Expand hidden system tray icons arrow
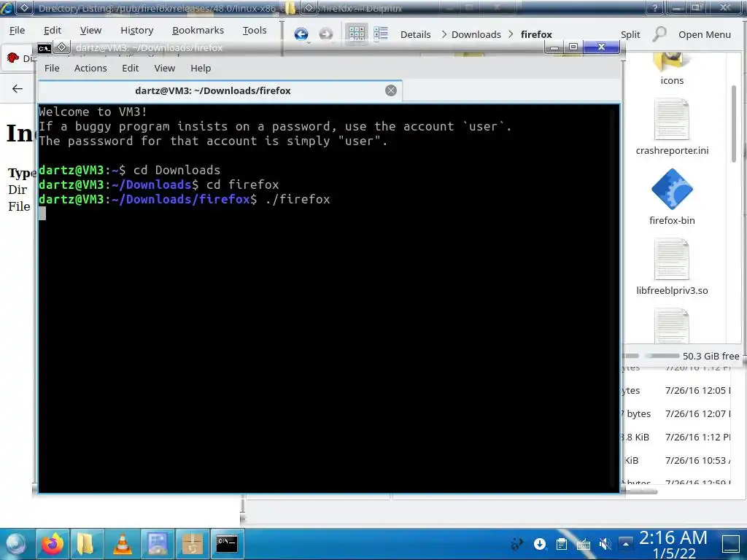 [625, 543]
